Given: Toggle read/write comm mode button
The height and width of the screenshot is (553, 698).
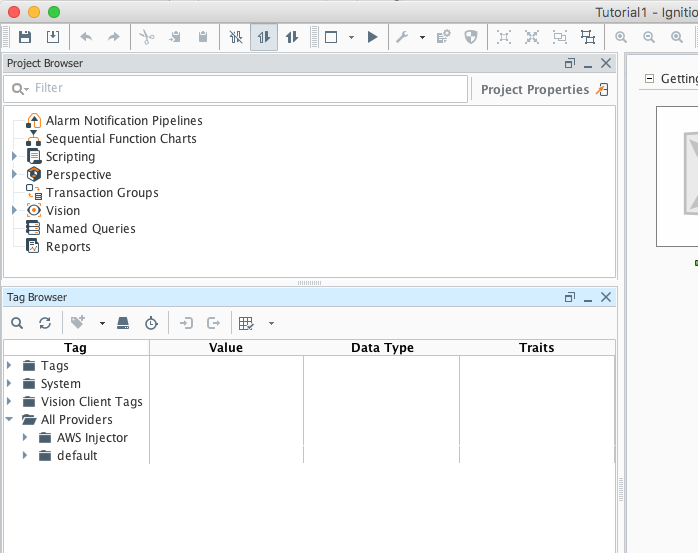Looking at the screenshot, I should pyautogui.click(x=292, y=37).
